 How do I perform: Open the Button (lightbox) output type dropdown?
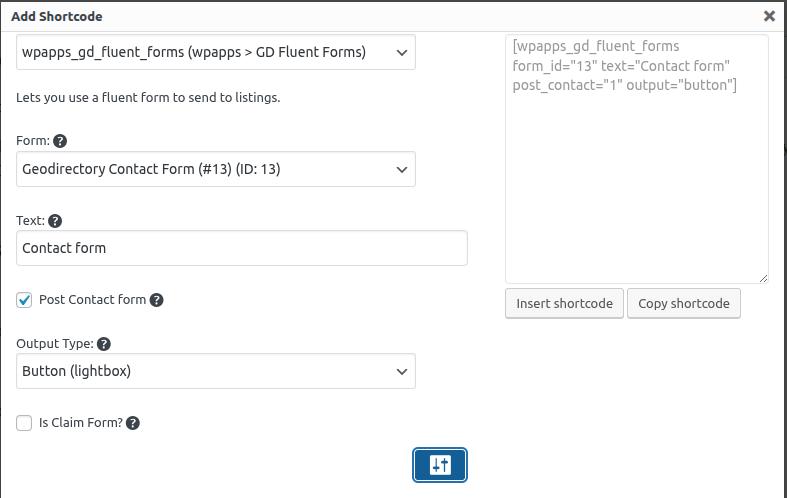tap(216, 371)
